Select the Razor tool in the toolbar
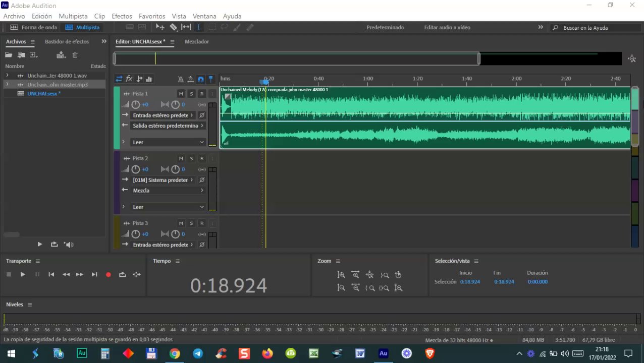This screenshot has width=644, height=363. coord(173,27)
